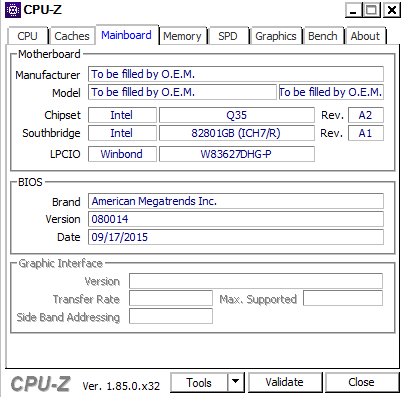Click the Close button at bottom
The height and width of the screenshot is (397, 403).
(x=362, y=382)
